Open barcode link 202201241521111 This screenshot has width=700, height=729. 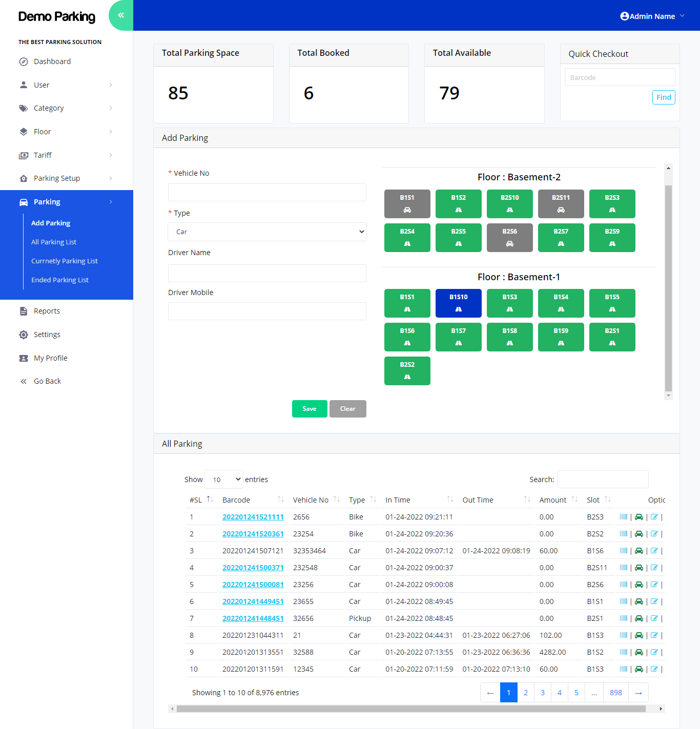[x=253, y=517]
